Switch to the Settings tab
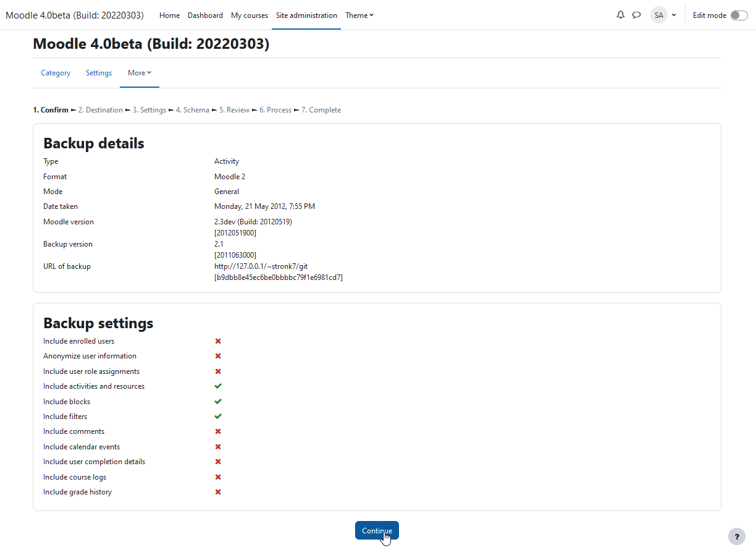The height and width of the screenshot is (555, 756). [99, 73]
